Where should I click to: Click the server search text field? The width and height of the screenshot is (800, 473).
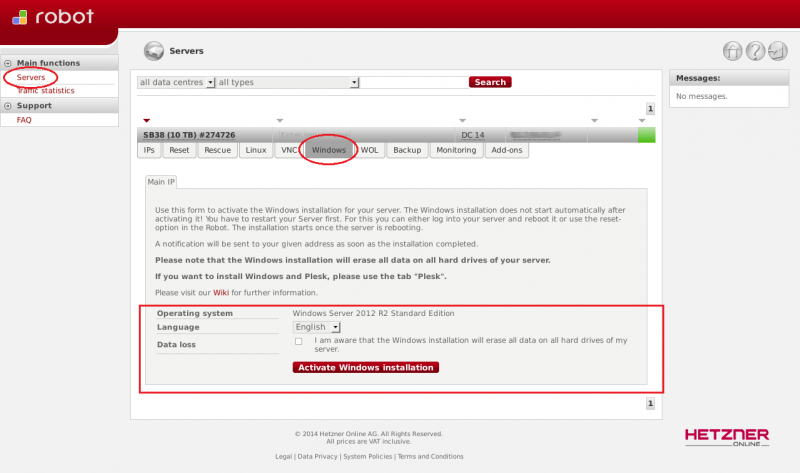414,82
